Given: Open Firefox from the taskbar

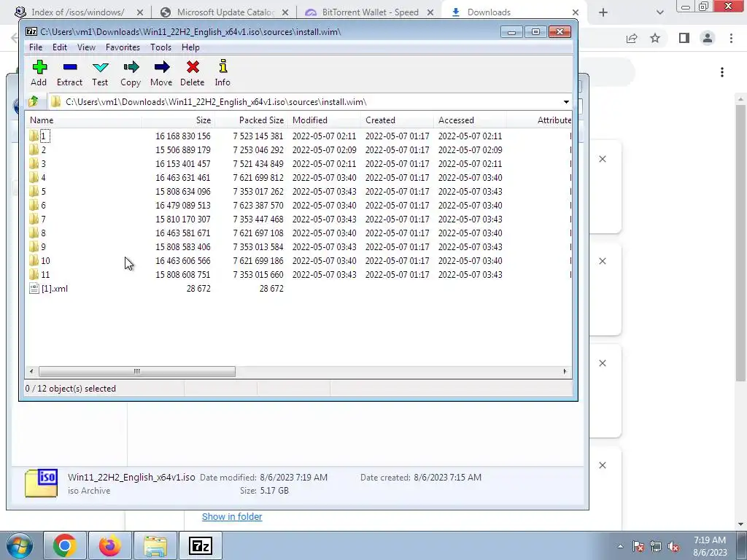Looking at the screenshot, I should [109, 545].
